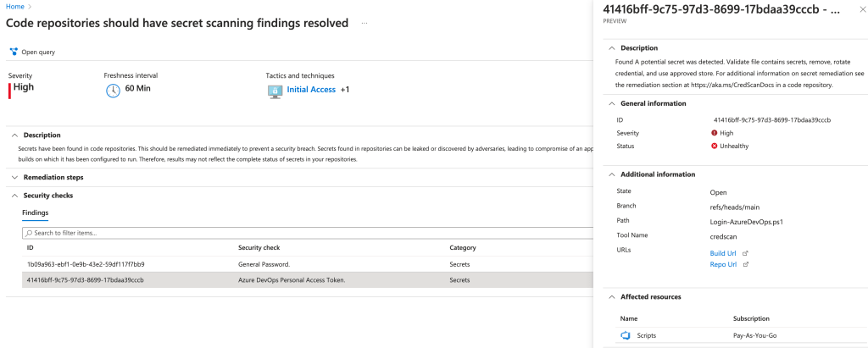Select the Findings tab
This screenshot has width=868, height=348.
point(35,213)
